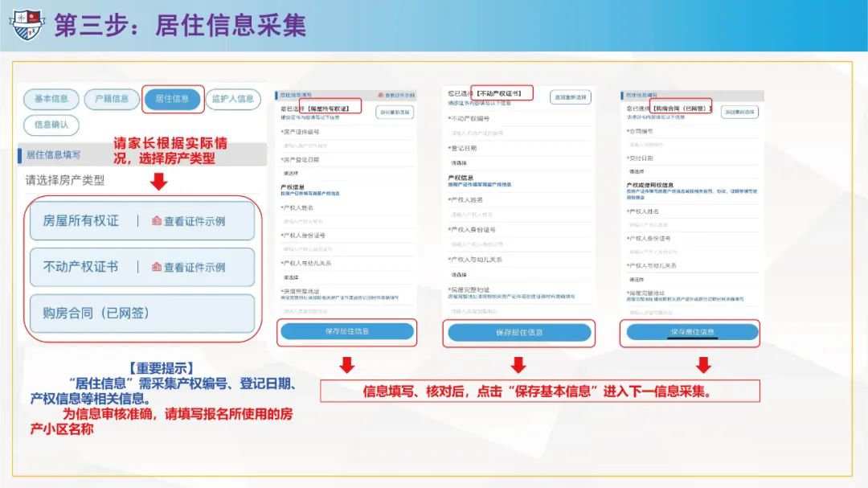Click 房屋完整地址 input in 购房合同 form
This screenshot has height=488, width=868.
[692, 313]
